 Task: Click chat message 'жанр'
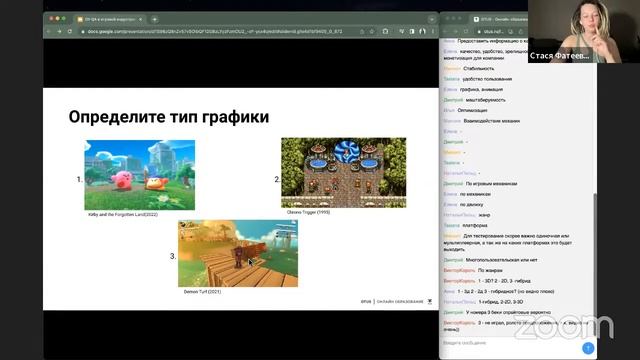tap(484, 215)
